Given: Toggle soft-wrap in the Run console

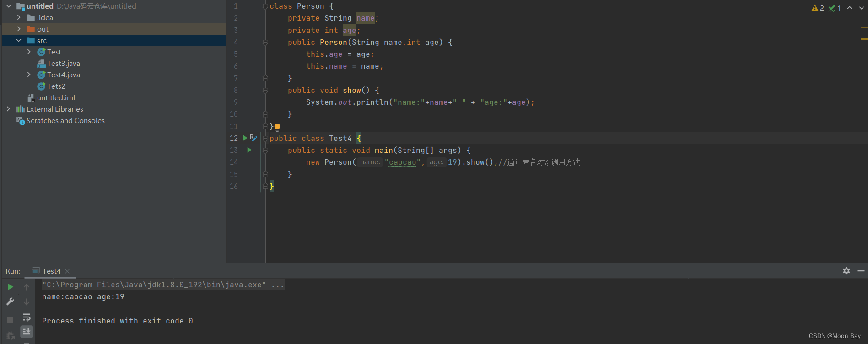Looking at the screenshot, I should point(27,317).
